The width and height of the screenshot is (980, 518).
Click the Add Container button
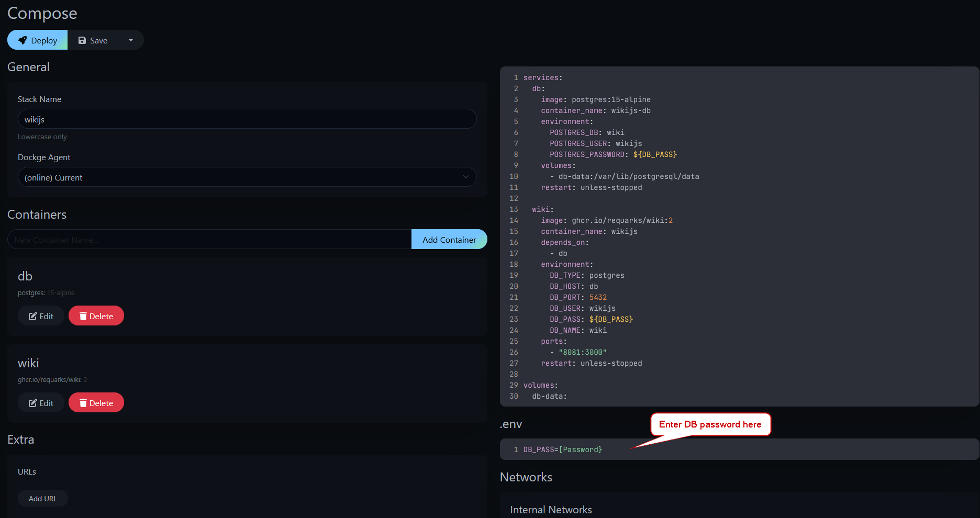pos(449,240)
